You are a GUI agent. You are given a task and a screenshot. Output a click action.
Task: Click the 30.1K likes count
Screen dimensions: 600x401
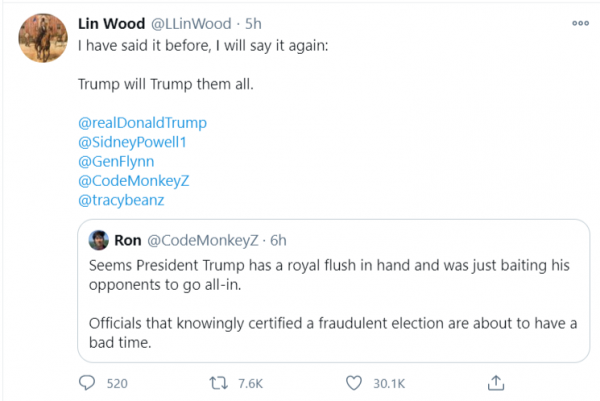[389, 382]
